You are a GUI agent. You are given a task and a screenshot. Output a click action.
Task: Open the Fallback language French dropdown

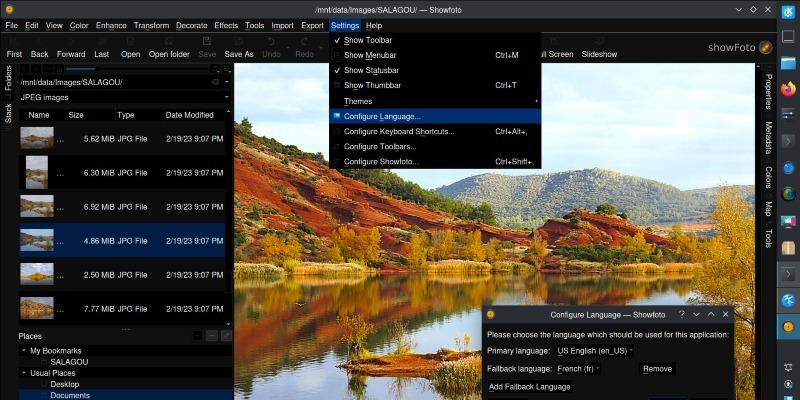[x=576, y=369]
